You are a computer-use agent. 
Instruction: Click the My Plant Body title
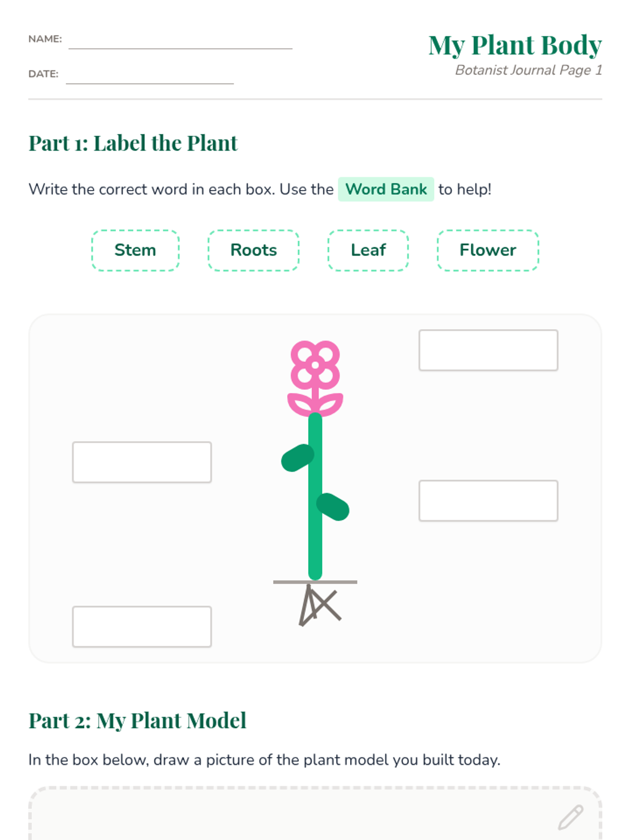[515, 46]
